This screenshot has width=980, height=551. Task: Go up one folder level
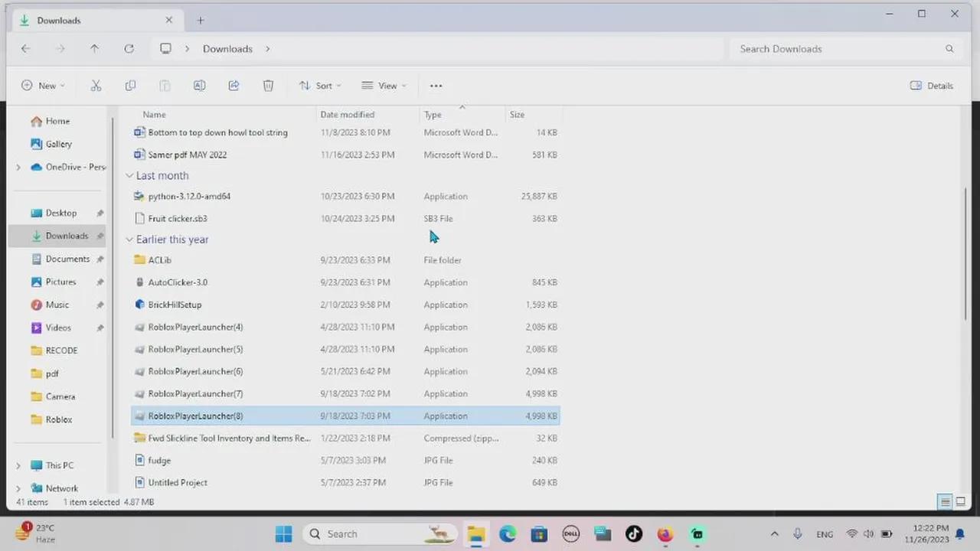tap(94, 49)
